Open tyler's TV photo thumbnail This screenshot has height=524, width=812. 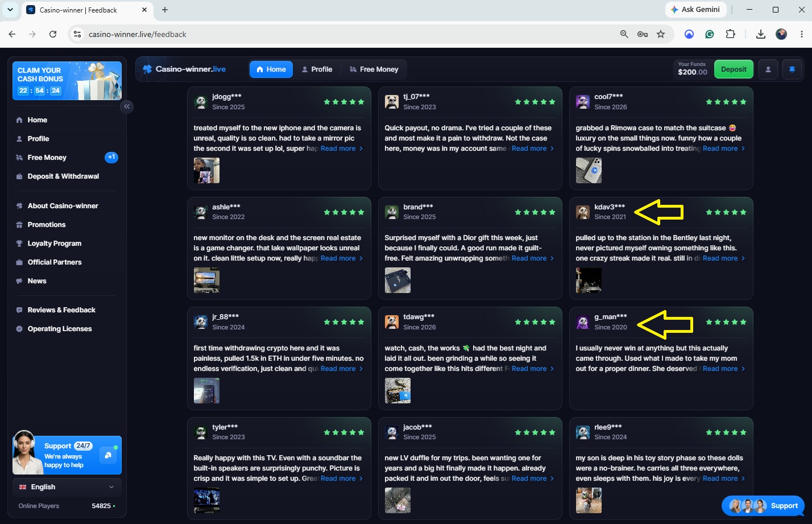point(206,501)
